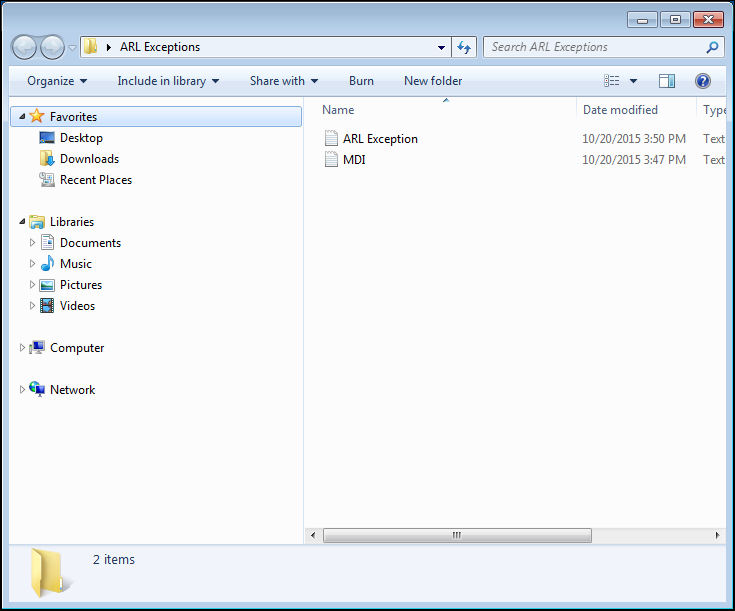Click the Back navigation arrow button
Image resolution: width=735 pixels, height=611 pixels.
click(24, 47)
